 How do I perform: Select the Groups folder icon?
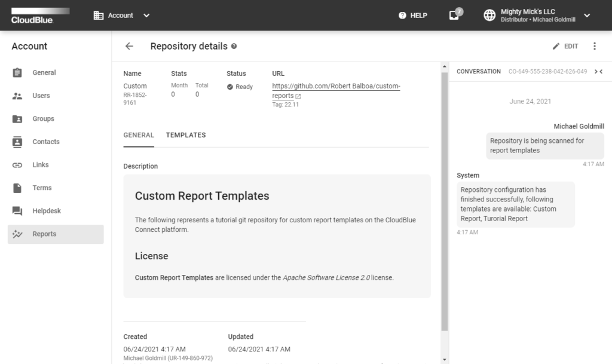click(x=19, y=118)
